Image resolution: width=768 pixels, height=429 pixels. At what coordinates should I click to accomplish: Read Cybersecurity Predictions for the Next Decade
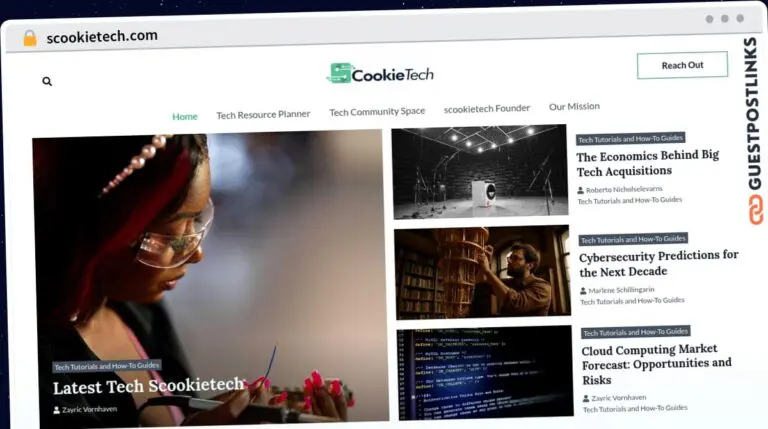tap(659, 263)
